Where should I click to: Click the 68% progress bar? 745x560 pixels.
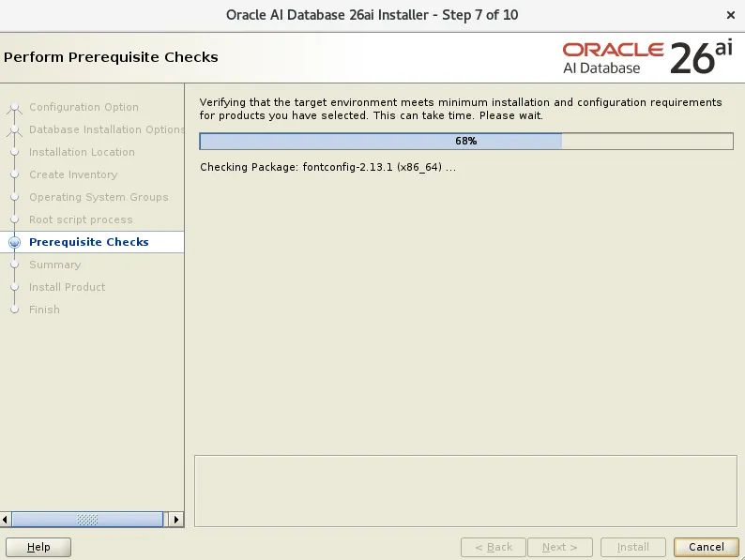pos(466,141)
